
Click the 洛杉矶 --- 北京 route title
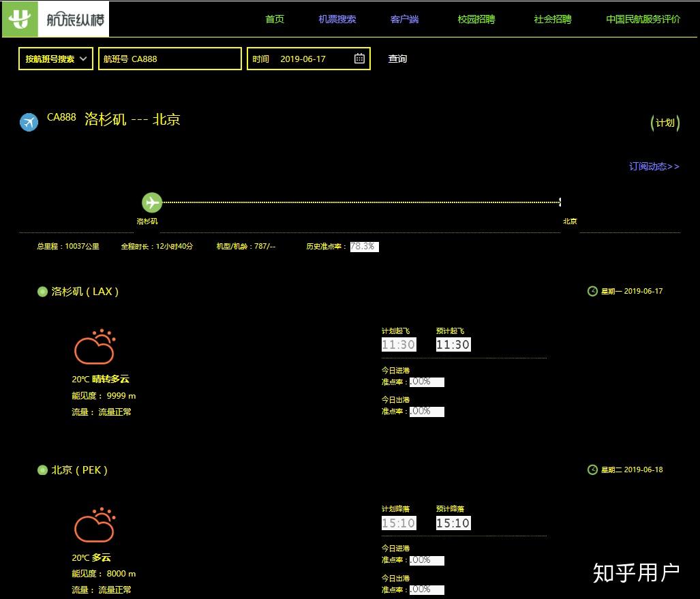coord(132,119)
